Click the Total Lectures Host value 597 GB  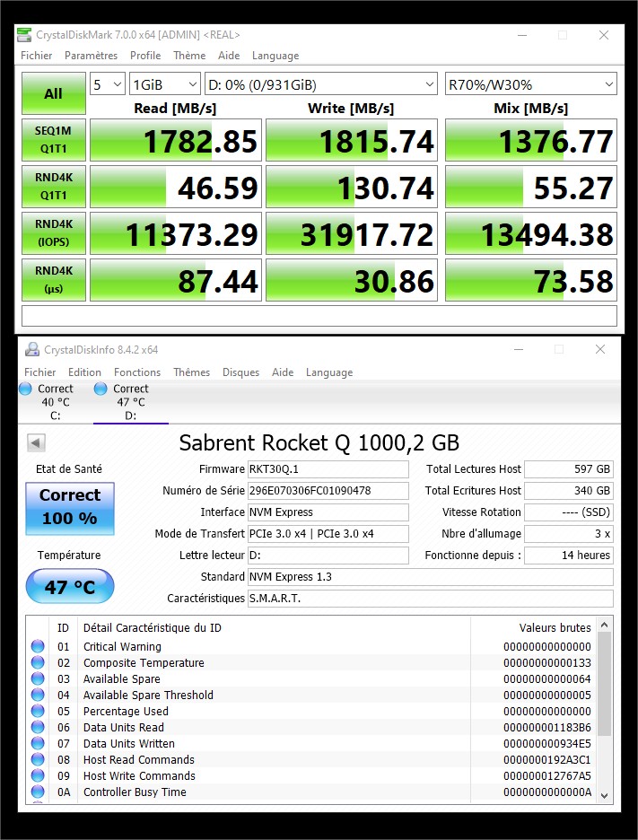coord(568,469)
